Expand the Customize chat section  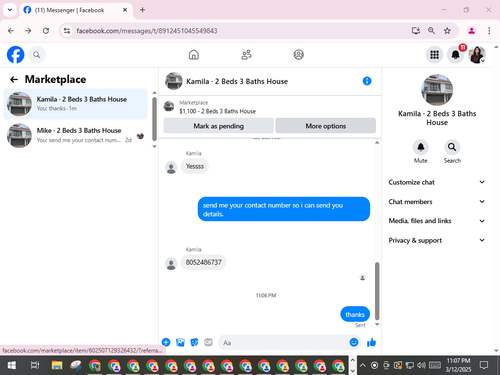tap(437, 182)
